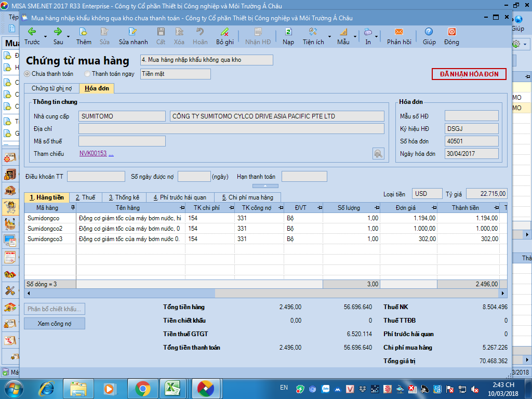
Task: Toggle pin on TK chi phí column
Action: [231, 207]
